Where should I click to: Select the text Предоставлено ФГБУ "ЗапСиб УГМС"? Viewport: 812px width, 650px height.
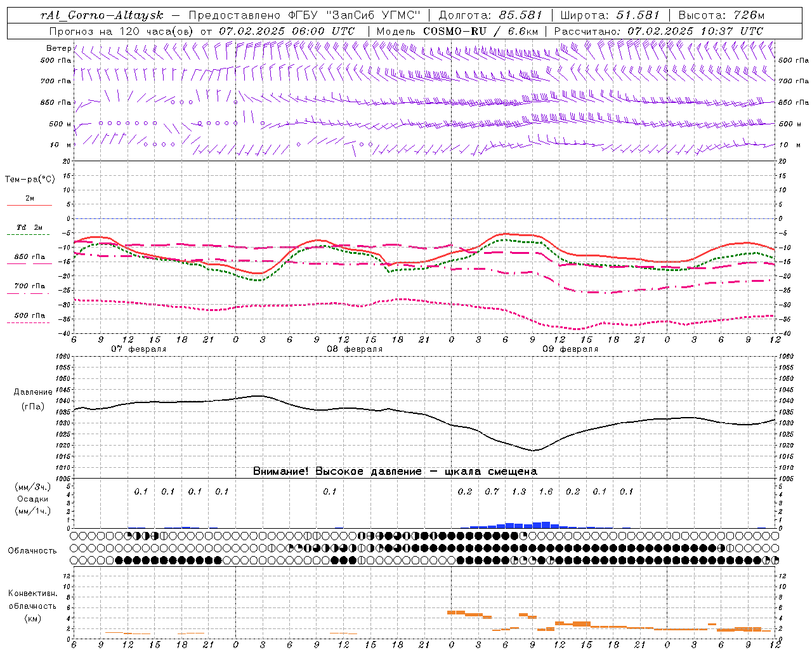pyautogui.click(x=304, y=15)
